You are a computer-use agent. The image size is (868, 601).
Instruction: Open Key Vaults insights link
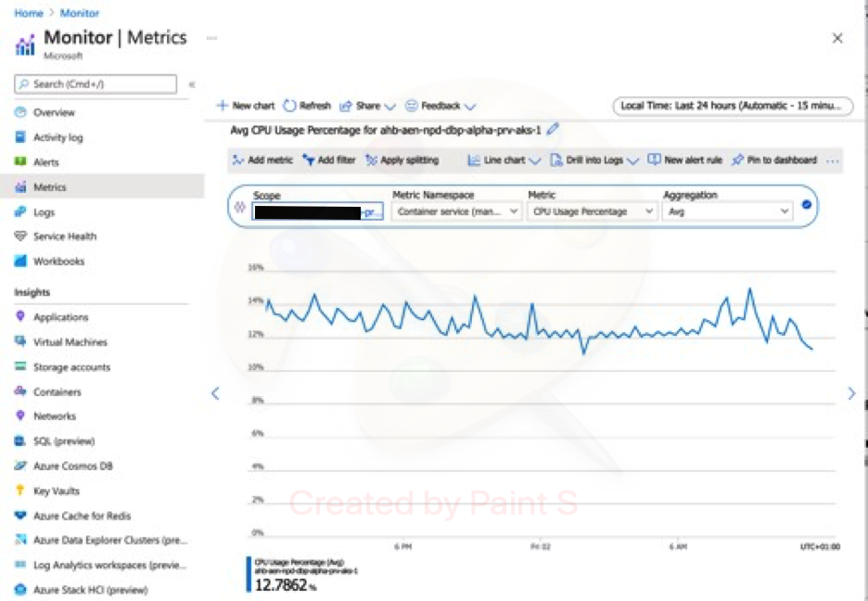57,491
